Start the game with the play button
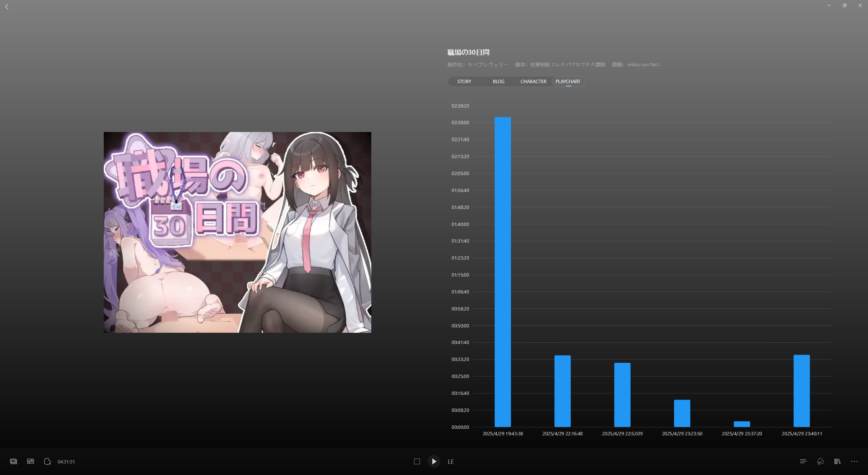This screenshot has width=868, height=475. click(x=434, y=461)
